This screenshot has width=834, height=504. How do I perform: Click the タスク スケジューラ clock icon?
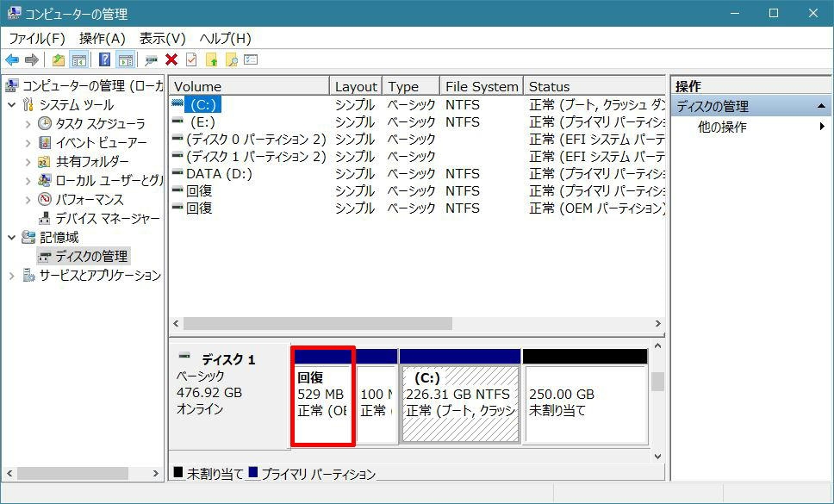click(45, 124)
